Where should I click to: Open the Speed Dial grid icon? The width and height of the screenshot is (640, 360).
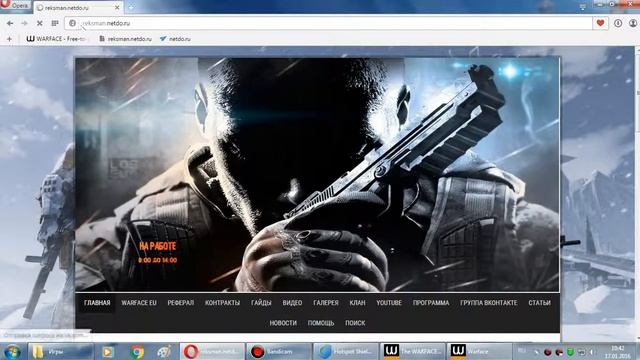click(55, 23)
